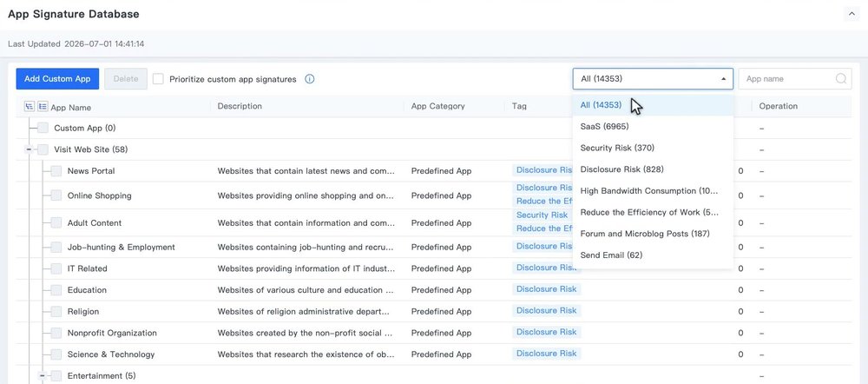This screenshot has width=868, height=384.
Task: Enable Prioritize custom app signatures checkbox
Action: click(158, 79)
